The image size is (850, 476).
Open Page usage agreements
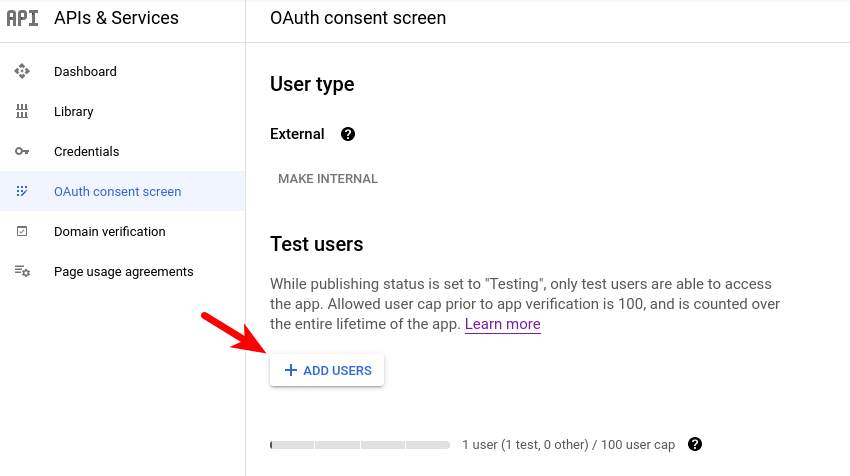(123, 272)
